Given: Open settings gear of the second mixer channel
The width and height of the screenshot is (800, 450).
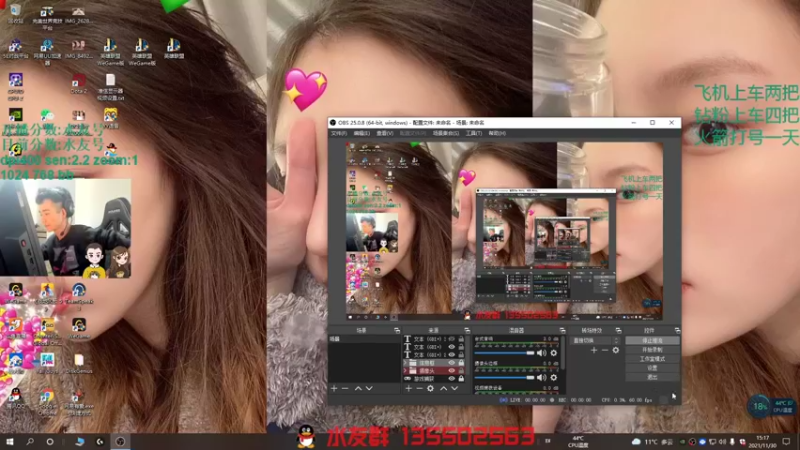Looking at the screenshot, I should pyautogui.click(x=554, y=377).
